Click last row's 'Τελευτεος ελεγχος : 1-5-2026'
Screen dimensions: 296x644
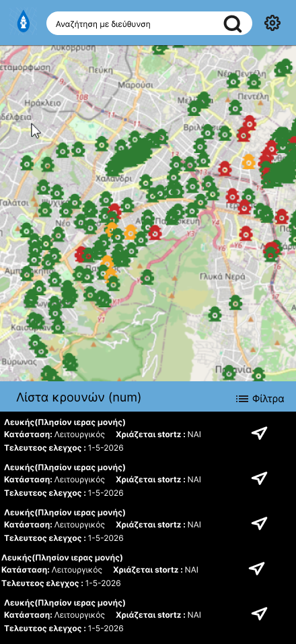[63, 629]
